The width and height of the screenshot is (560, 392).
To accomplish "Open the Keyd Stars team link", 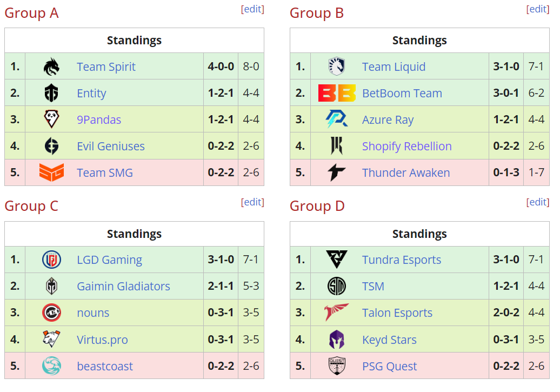I will click(389, 340).
